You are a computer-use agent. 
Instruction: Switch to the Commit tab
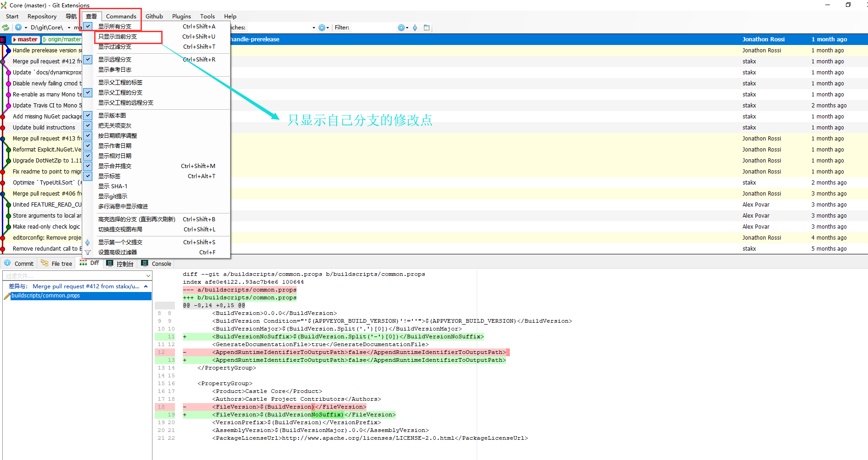(19, 264)
